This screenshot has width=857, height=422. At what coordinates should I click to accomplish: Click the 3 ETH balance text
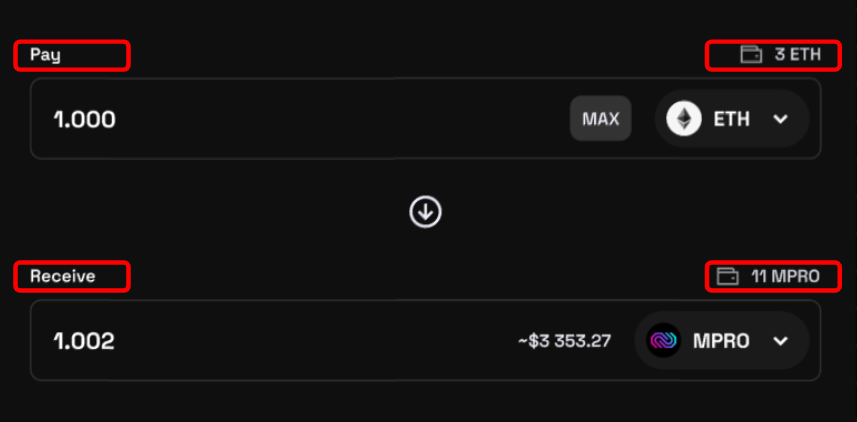[797, 55]
